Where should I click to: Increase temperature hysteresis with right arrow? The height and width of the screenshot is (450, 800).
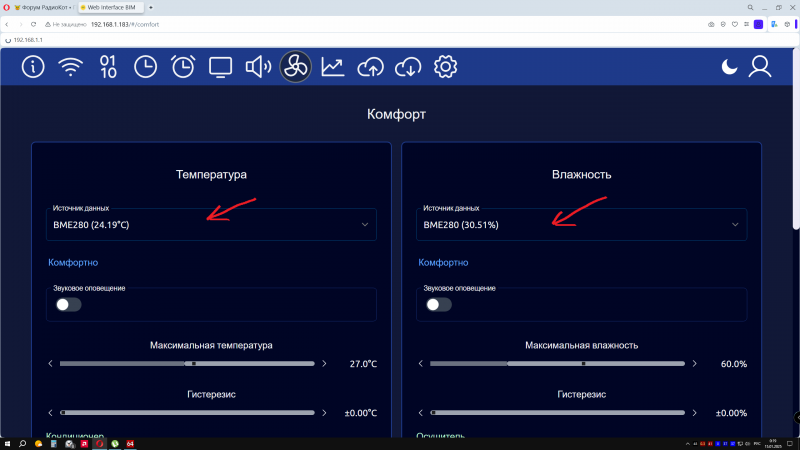324,413
